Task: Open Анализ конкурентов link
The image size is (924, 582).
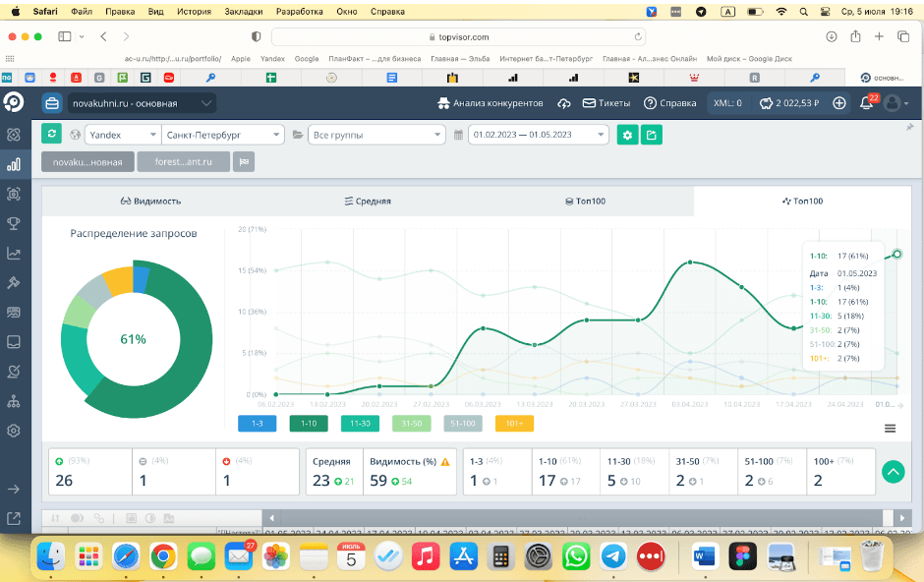Action: [x=490, y=103]
